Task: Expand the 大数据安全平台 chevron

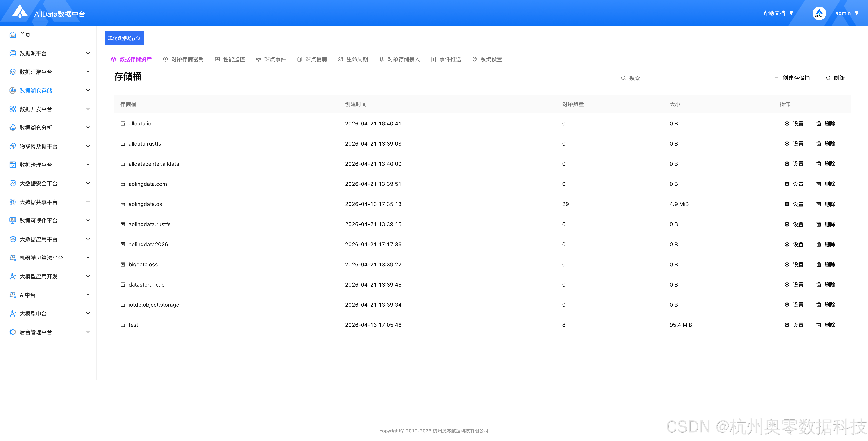Action: pos(88,183)
